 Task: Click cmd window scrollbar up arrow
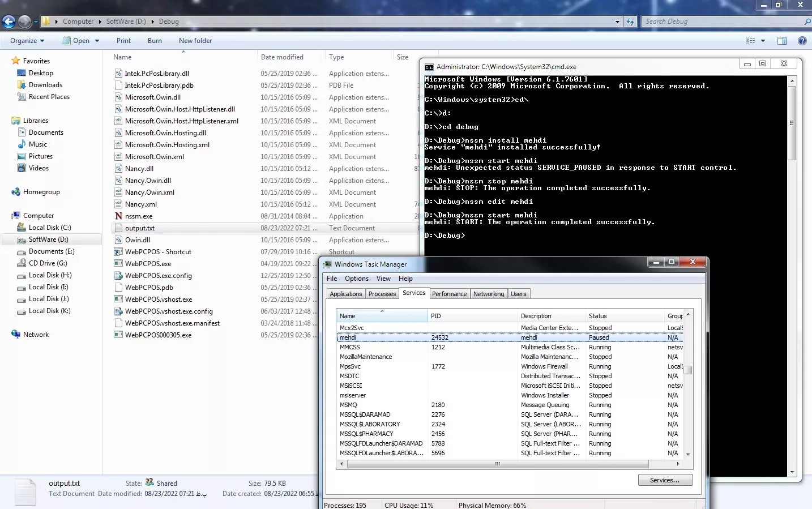coord(792,81)
